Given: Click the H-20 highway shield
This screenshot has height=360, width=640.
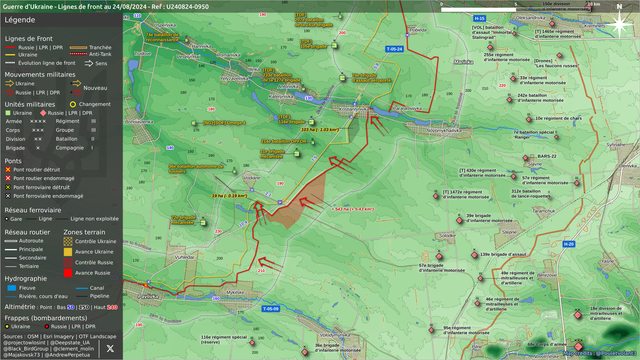Looking at the screenshot, I should point(569,244).
